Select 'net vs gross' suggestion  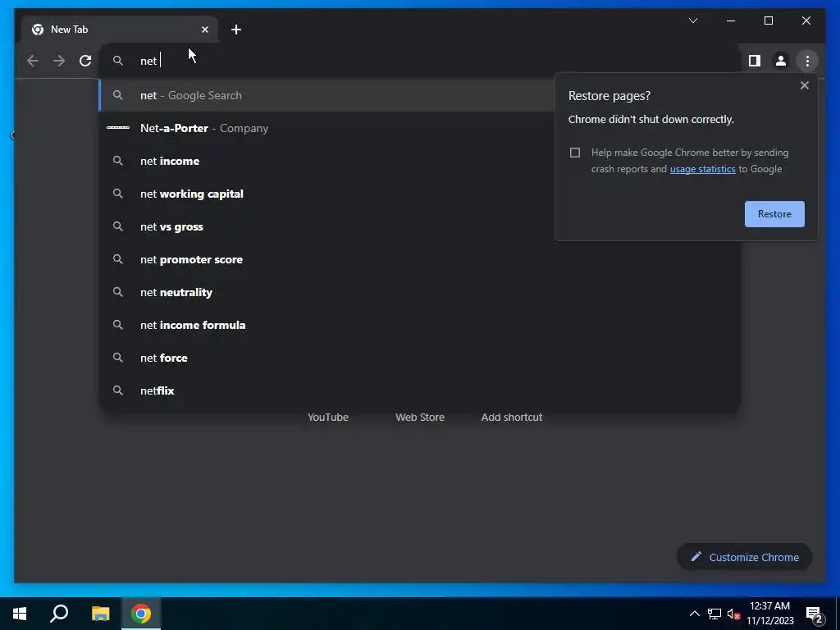pos(326,226)
